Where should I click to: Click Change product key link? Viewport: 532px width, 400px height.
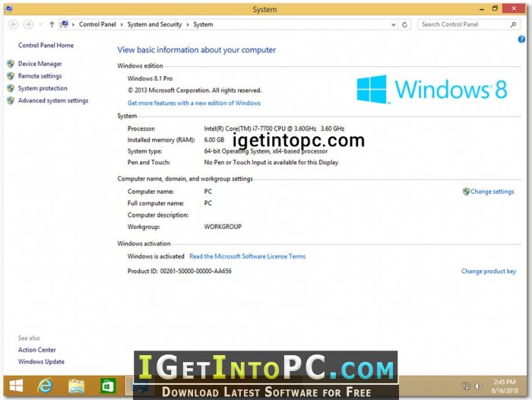point(489,271)
